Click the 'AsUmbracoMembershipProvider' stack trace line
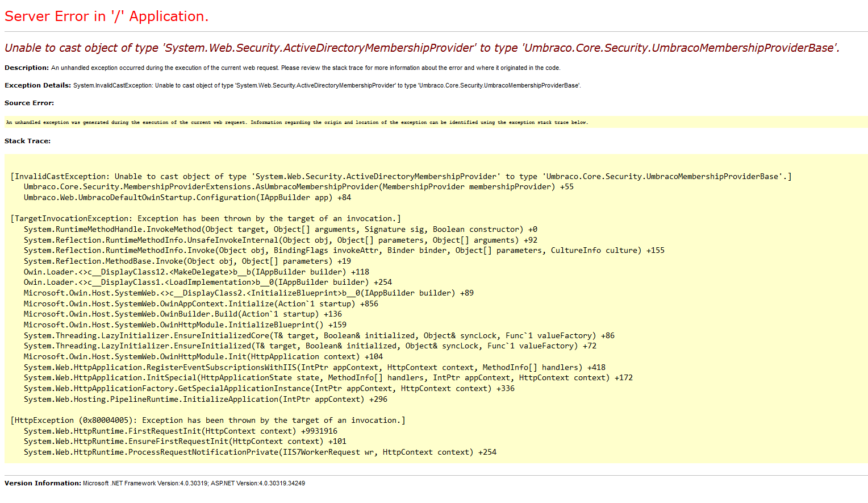This screenshot has height=503, width=868. (299, 187)
